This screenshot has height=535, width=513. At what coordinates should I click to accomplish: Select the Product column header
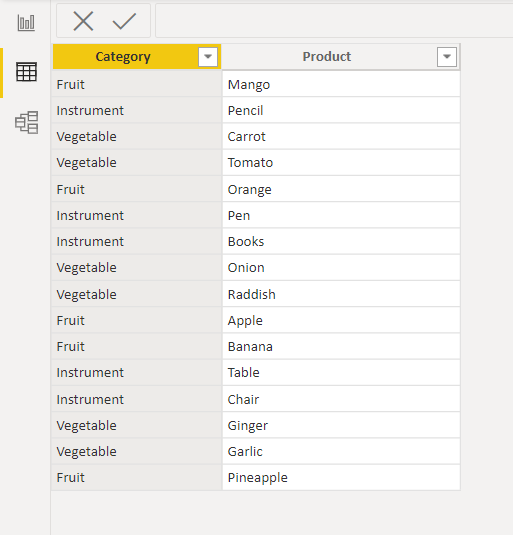tap(341, 57)
